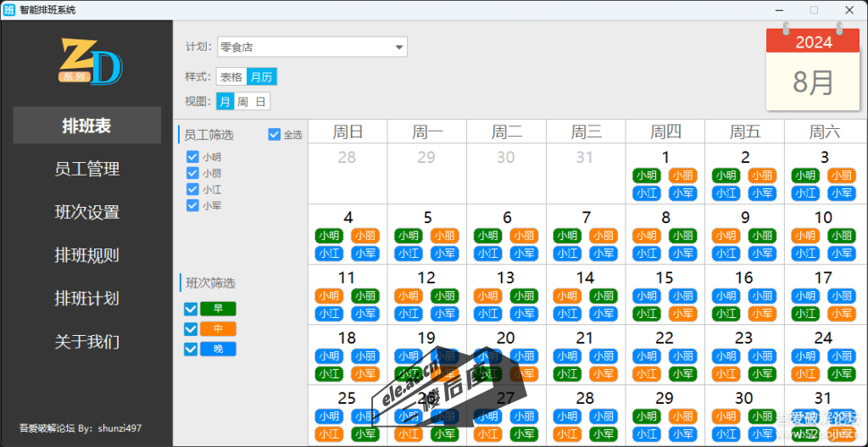Go to 员工管理 in the sidebar

87,169
